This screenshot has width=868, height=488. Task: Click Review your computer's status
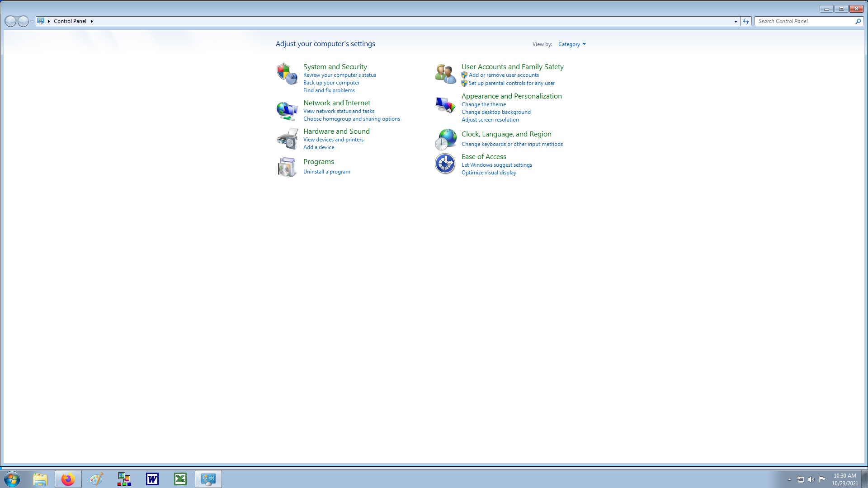[340, 75]
